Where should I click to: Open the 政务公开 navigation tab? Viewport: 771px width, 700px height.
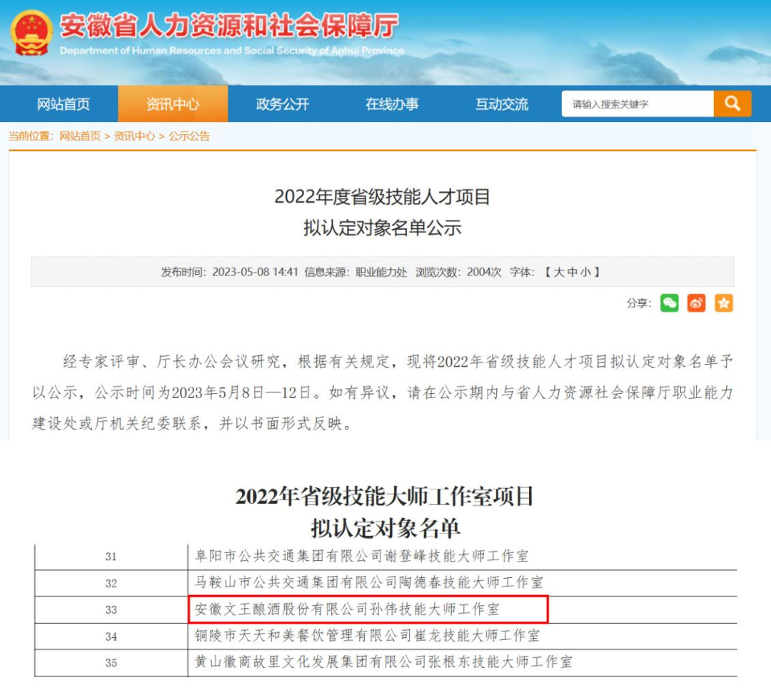click(x=282, y=104)
